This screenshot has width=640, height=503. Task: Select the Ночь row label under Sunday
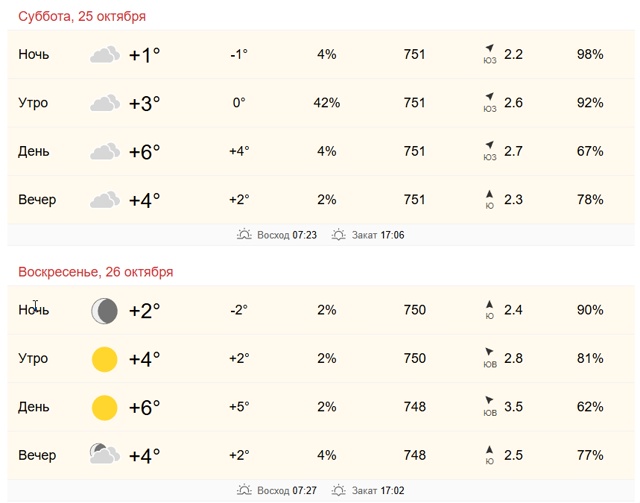tap(34, 311)
